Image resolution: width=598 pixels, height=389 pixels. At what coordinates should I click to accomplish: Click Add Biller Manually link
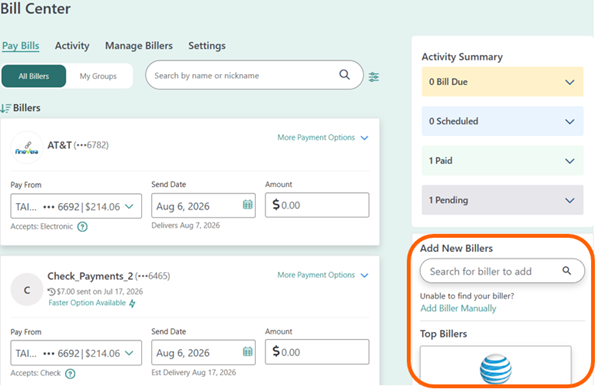pos(458,308)
